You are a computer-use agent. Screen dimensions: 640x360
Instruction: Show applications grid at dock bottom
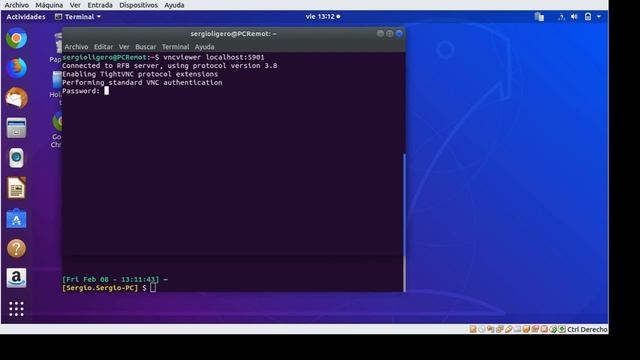(x=16, y=309)
